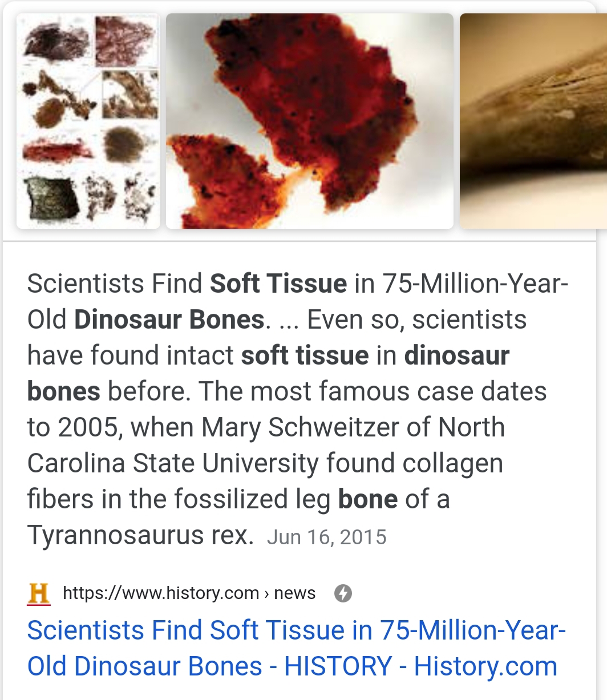Click the https://www.history.com URL text
Screen dimensions: 607x700
(x=161, y=593)
